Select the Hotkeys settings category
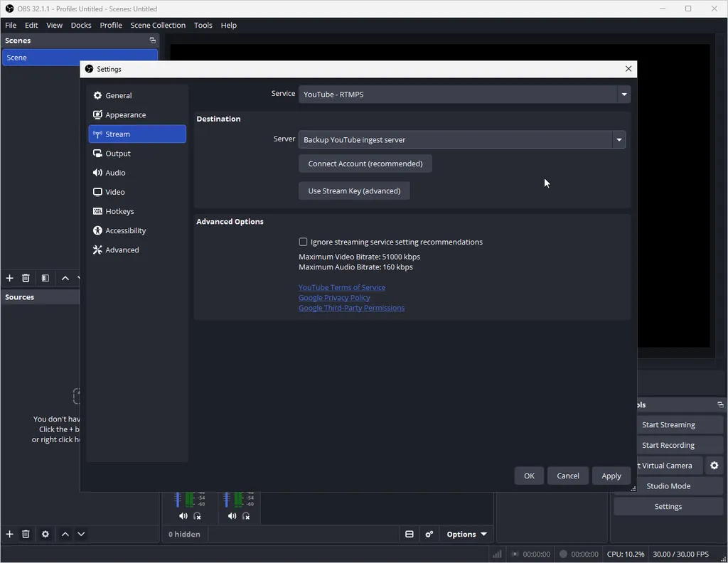Image resolution: width=728 pixels, height=563 pixels. point(119,210)
